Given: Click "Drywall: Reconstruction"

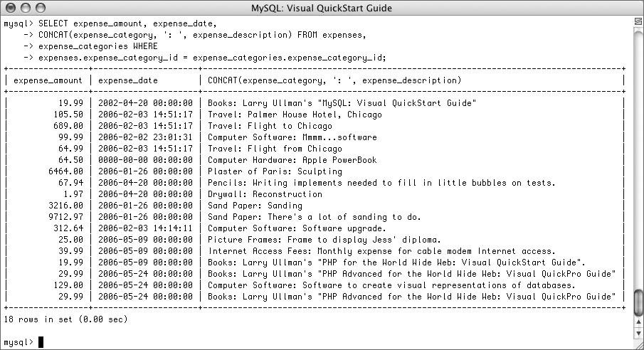Looking at the screenshot, I should click(x=265, y=194).
